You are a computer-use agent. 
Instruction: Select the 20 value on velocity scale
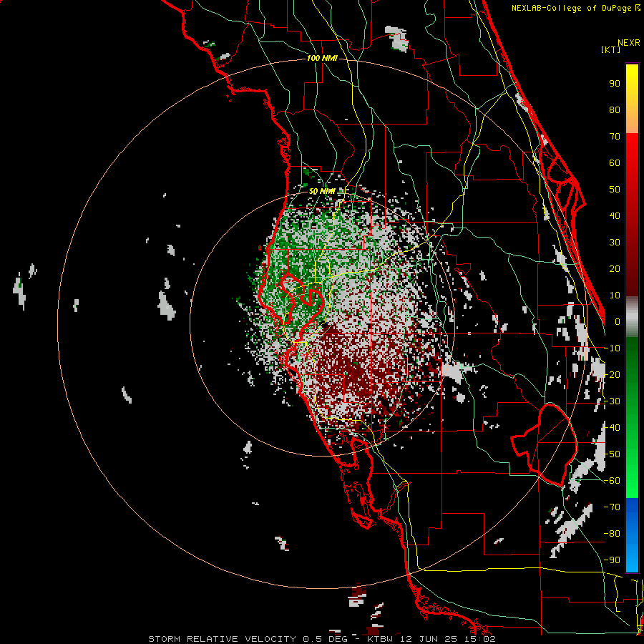coord(615,269)
